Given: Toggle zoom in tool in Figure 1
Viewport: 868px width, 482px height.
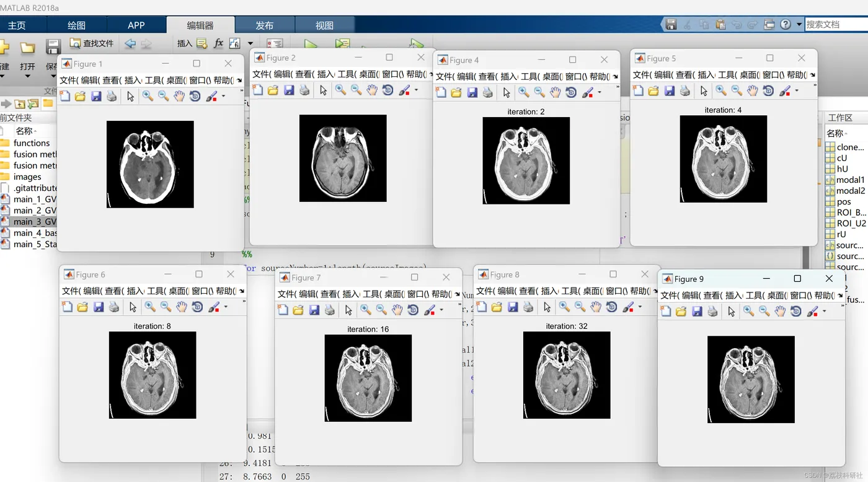Looking at the screenshot, I should [148, 96].
